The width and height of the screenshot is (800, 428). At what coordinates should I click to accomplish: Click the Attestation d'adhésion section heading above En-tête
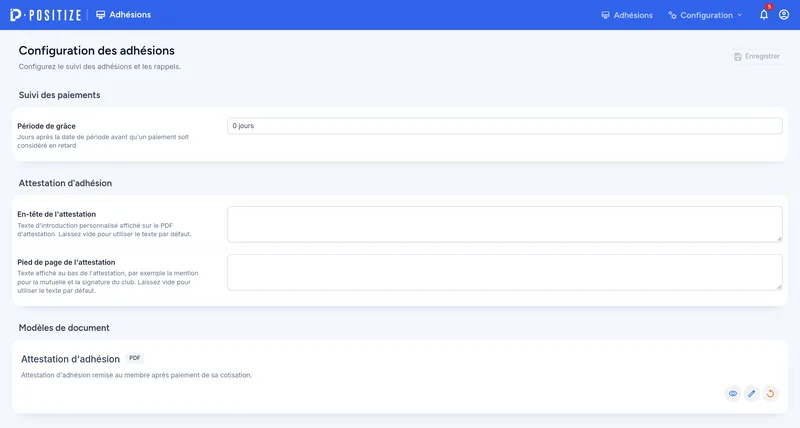[x=65, y=183]
